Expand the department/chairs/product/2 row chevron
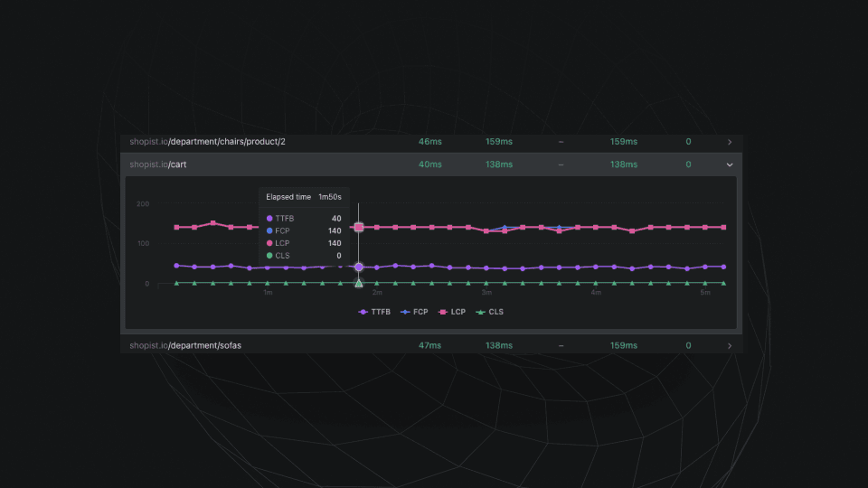Screen dimensions: 868x488 tap(730, 142)
